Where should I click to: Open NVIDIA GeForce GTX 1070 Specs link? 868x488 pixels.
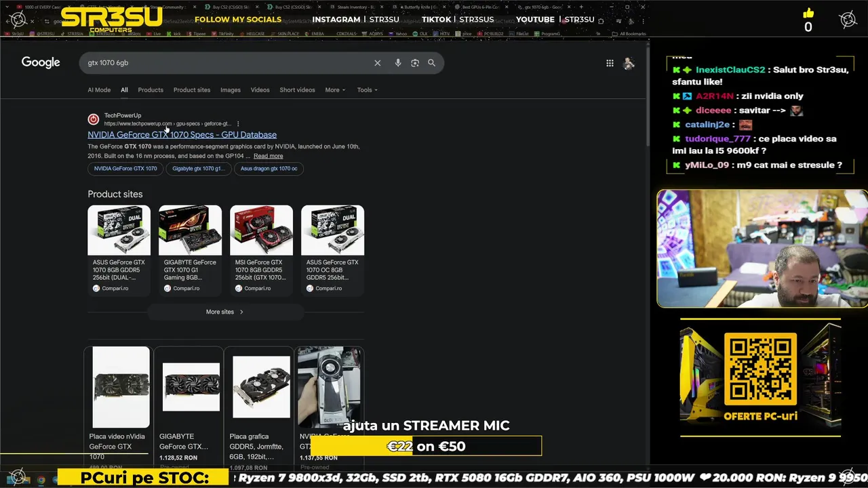(x=182, y=135)
